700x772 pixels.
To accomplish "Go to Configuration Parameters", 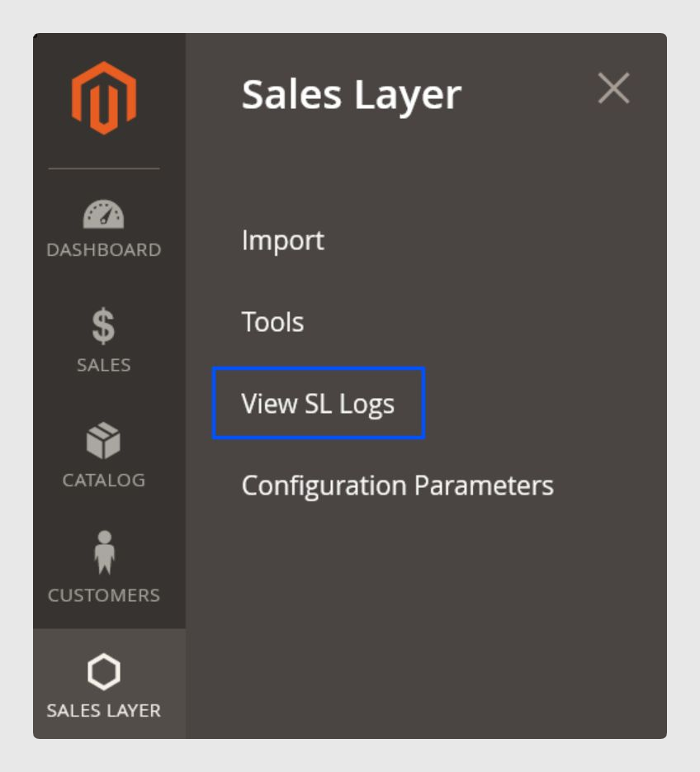I will tap(398, 485).
